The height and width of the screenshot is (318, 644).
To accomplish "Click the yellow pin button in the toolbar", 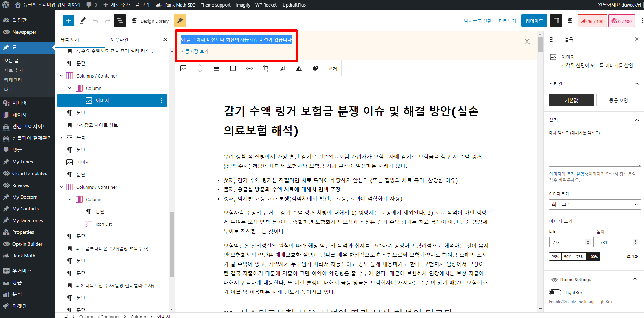I will tap(180, 21).
